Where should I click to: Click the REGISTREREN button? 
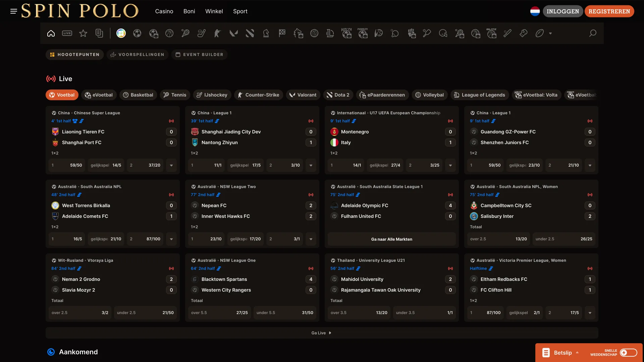click(x=609, y=11)
